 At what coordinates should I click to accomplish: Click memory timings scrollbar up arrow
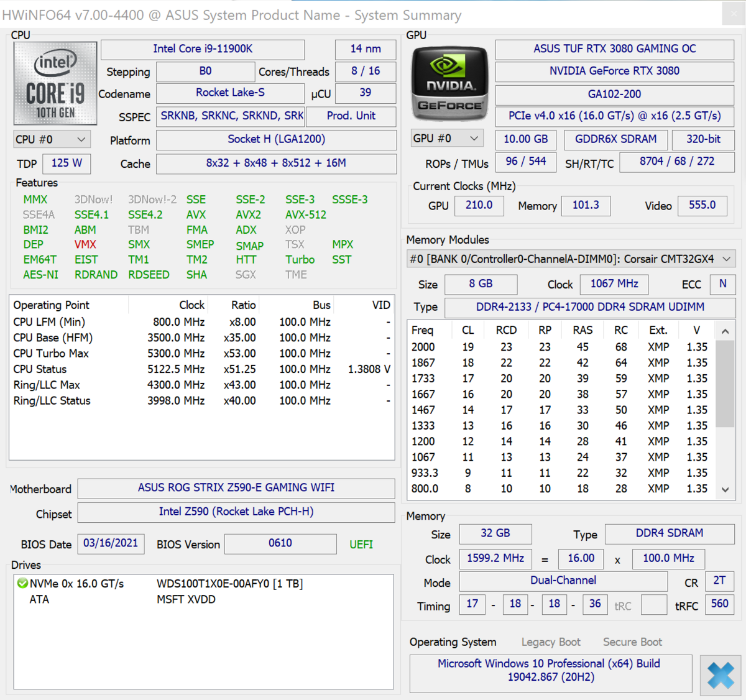click(x=725, y=331)
